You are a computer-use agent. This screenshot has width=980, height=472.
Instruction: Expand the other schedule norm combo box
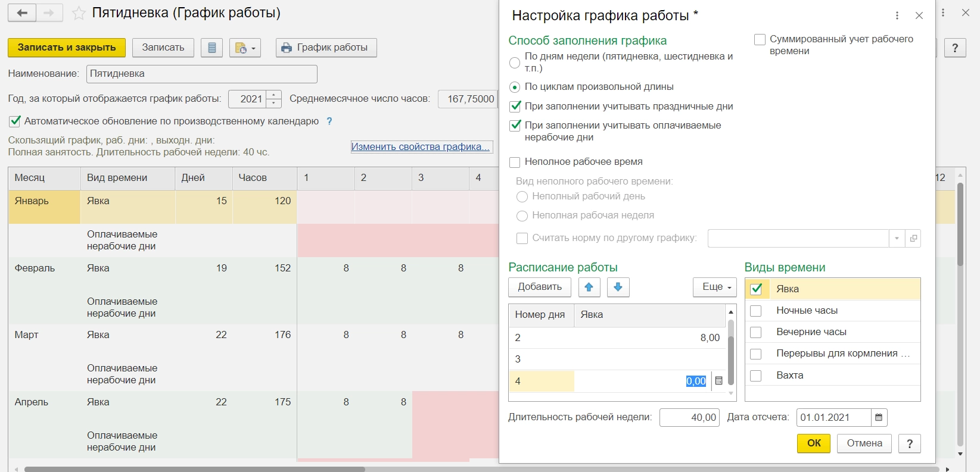click(897, 239)
